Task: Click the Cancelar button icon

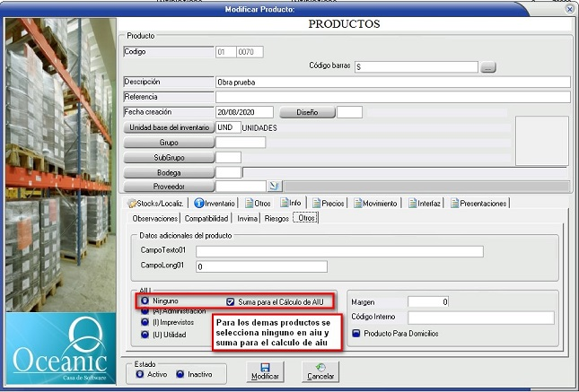Action: tap(320, 367)
